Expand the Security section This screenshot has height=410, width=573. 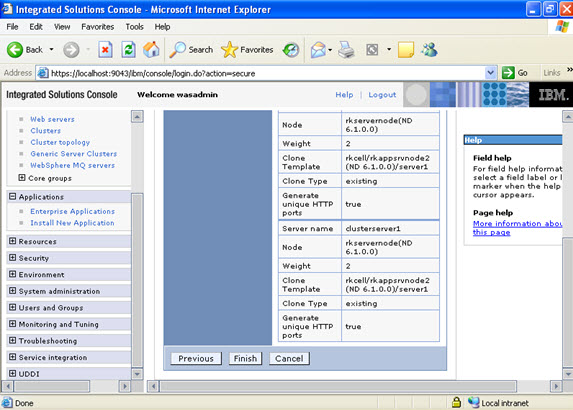pos(12,258)
